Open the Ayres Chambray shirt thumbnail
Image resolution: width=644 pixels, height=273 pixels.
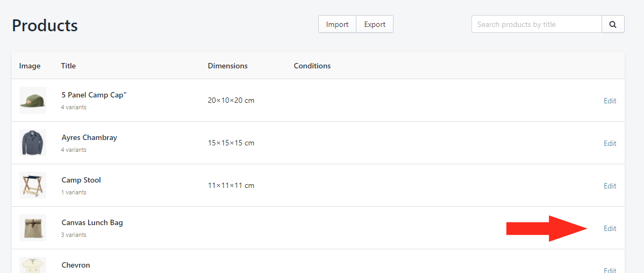tap(33, 143)
